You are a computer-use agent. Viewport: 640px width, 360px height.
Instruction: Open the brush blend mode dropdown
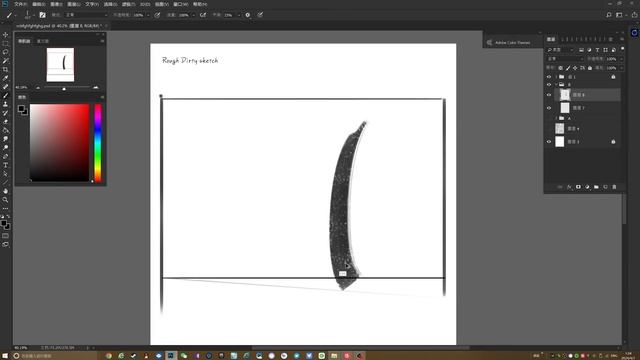[86, 15]
